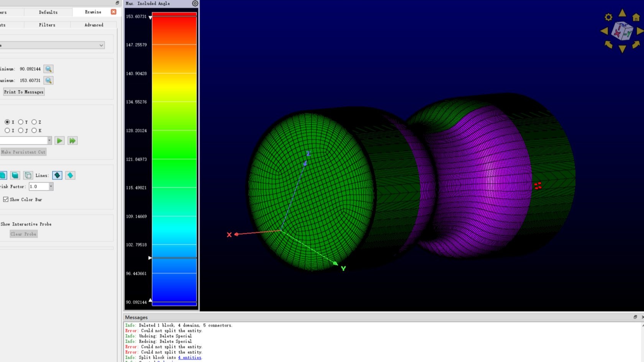This screenshot has height=362, width=644.
Task: Rotate view down with bottom arrow
Action: point(623,49)
